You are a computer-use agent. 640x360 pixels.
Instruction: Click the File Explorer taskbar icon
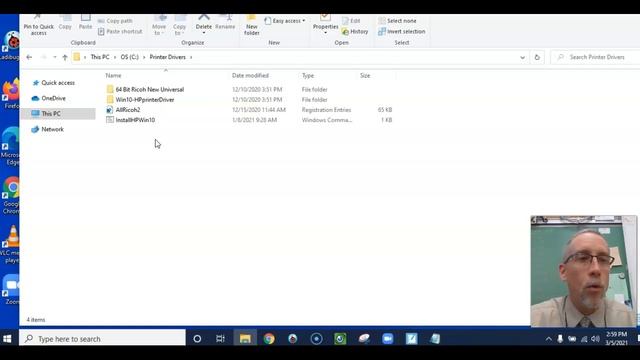245,339
